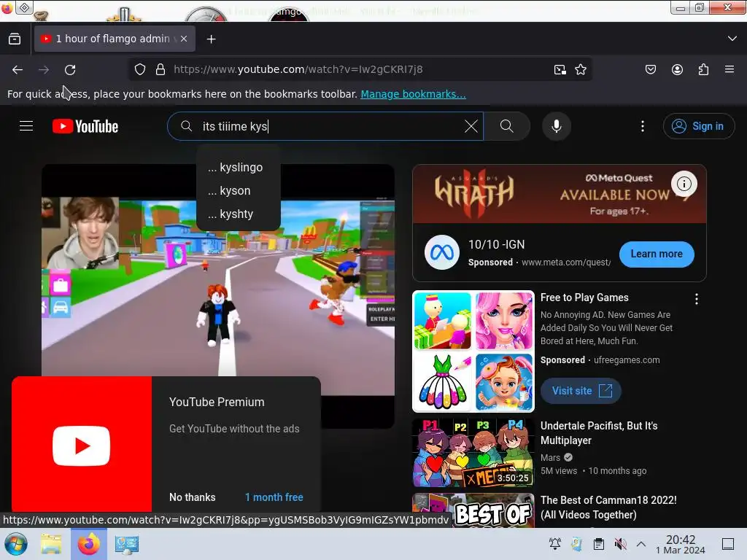Close the flamgo admin tab
747x560 pixels.
point(184,39)
